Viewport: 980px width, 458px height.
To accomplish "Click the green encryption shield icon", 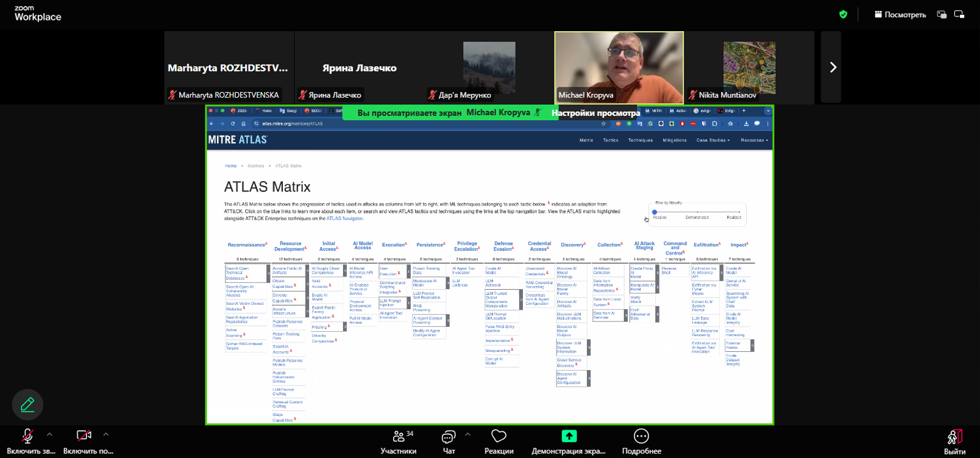I will click(843, 15).
